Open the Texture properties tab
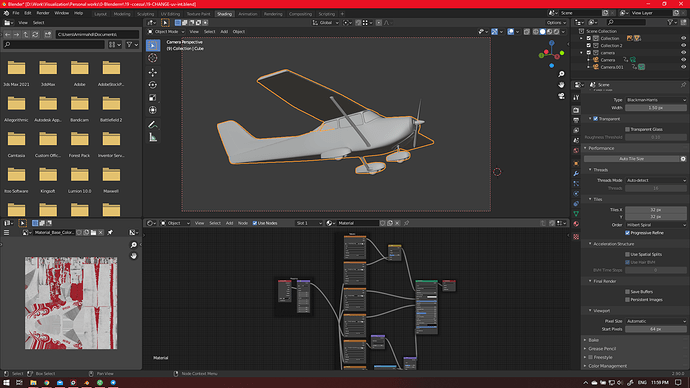 [x=576, y=237]
